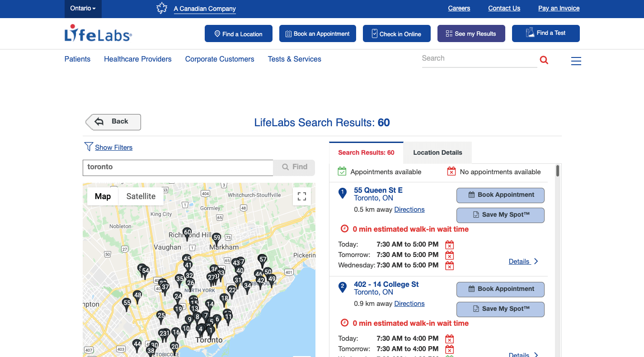
Task: Get Directions to 55 Queen St E
Action: [409, 209]
